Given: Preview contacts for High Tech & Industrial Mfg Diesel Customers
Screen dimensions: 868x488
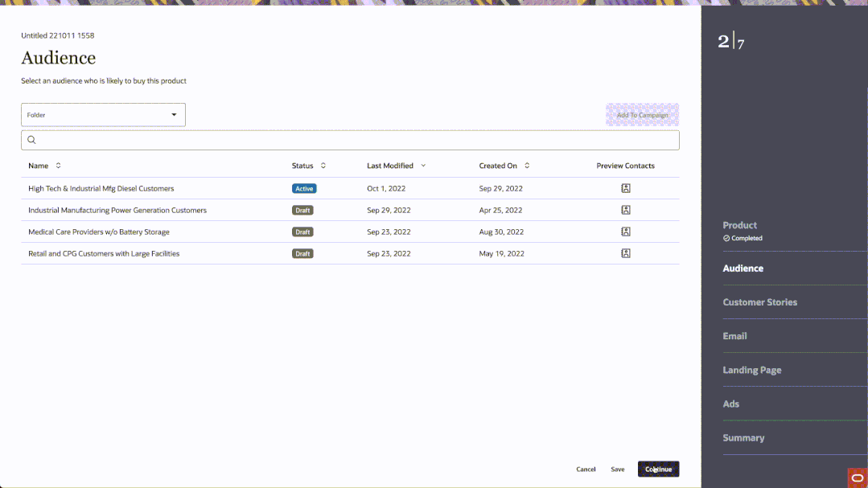Looking at the screenshot, I should coord(626,188).
